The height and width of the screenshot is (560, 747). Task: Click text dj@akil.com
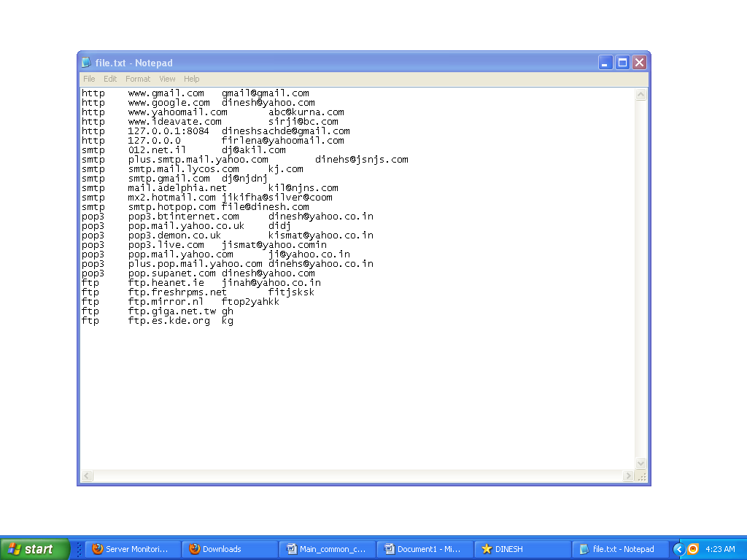[253, 150]
